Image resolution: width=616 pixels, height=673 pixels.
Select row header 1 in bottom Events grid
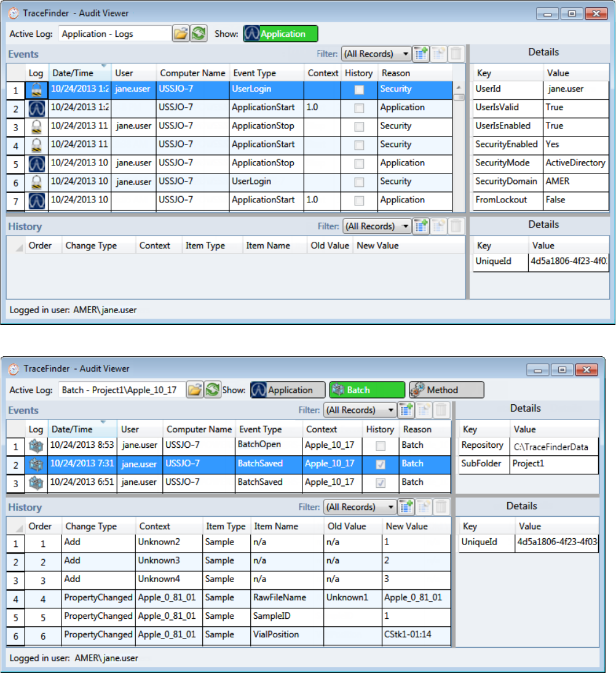click(x=16, y=447)
